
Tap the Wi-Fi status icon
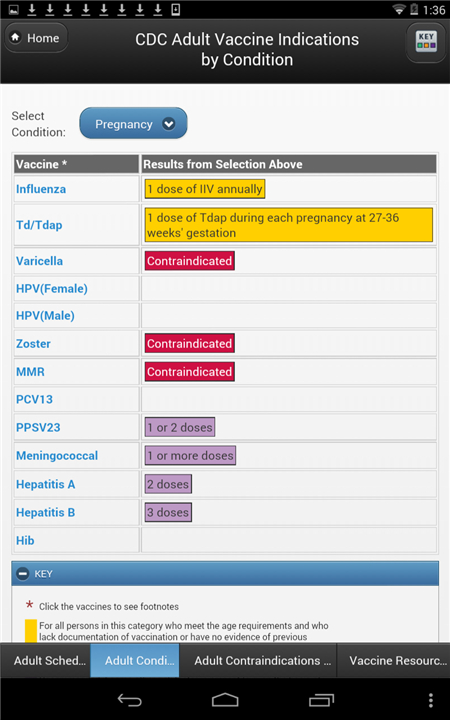click(399, 9)
